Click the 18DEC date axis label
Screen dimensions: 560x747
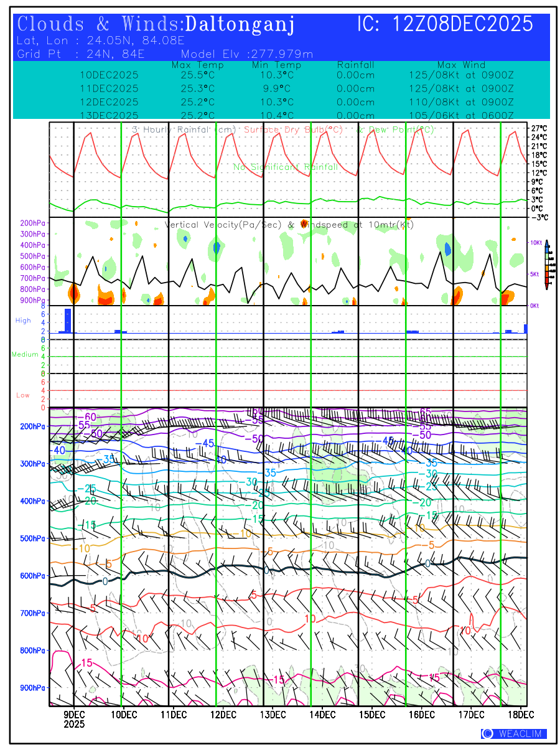pyautogui.click(x=517, y=713)
